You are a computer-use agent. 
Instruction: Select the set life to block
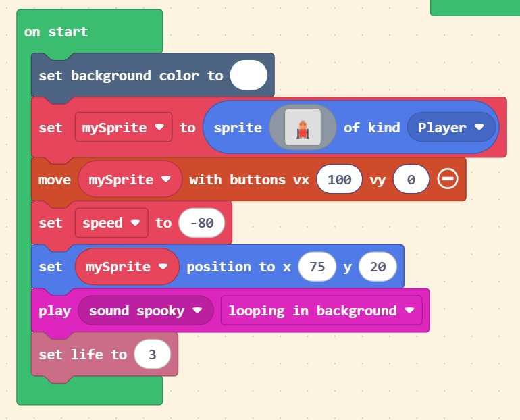(x=82, y=355)
